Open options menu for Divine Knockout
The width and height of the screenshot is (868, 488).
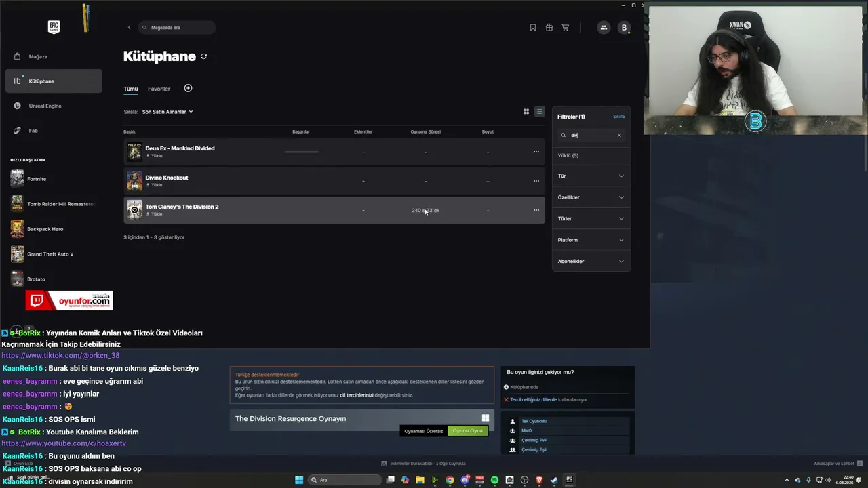tap(536, 181)
